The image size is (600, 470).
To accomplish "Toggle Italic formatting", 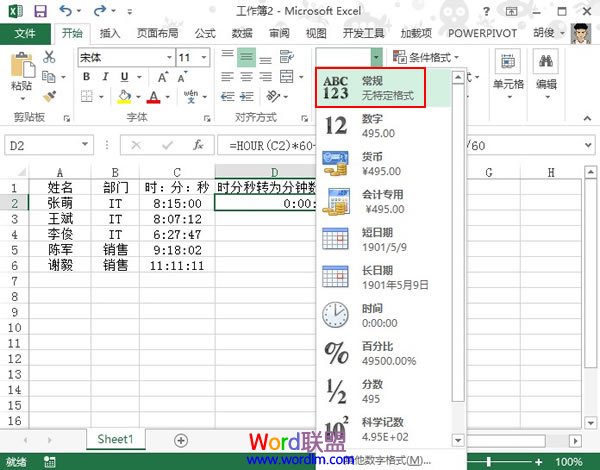I will 105,77.
